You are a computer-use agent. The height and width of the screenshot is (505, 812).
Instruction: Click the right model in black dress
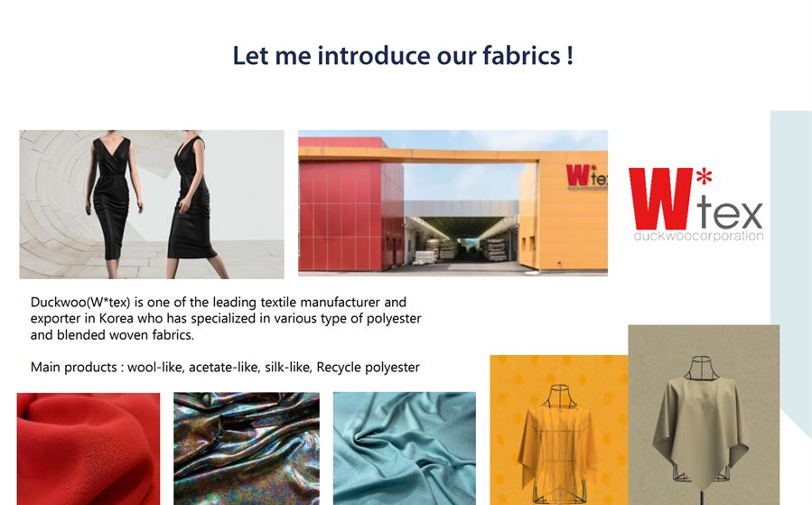tap(194, 204)
